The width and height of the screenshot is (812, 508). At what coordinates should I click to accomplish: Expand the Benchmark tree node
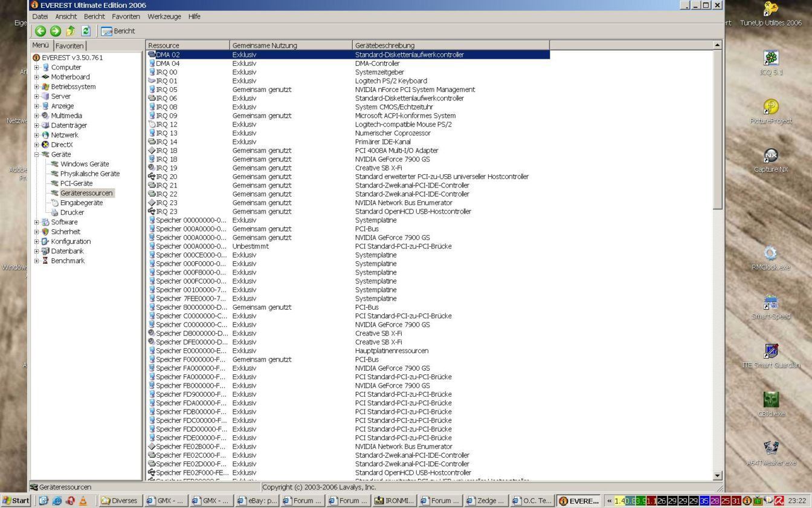click(x=37, y=261)
